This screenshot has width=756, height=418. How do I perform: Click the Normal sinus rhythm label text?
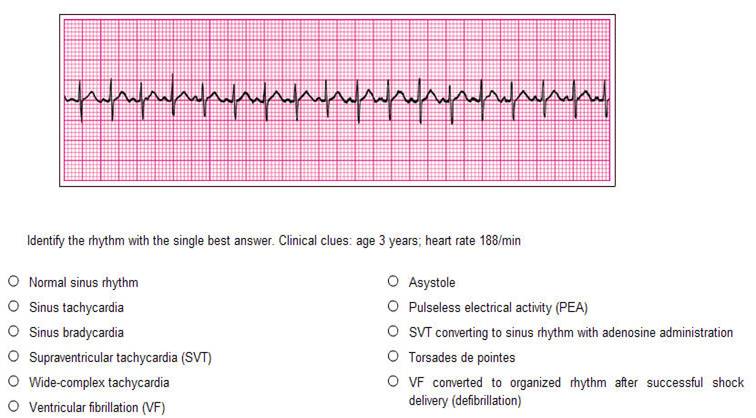click(83, 283)
